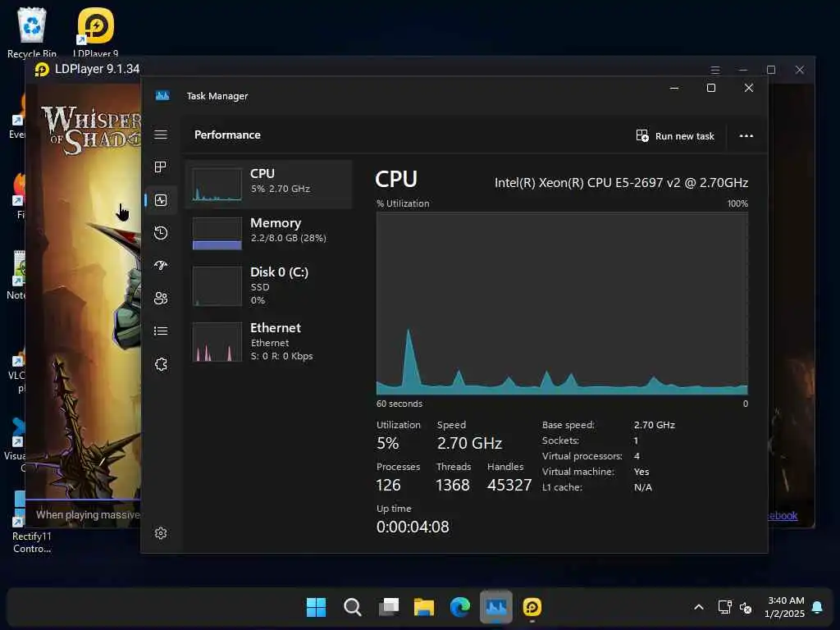The height and width of the screenshot is (630, 840).
Task: Open Rectify11 Control desktop shortcut
Action: (32, 523)
